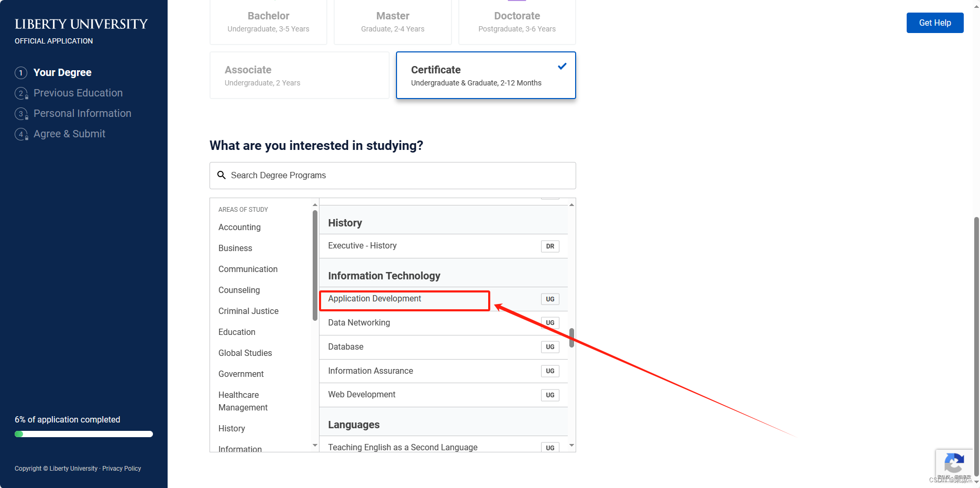Click the programs list scrollbar thumb
Screen dimensions: 980x488
(571, 338)
